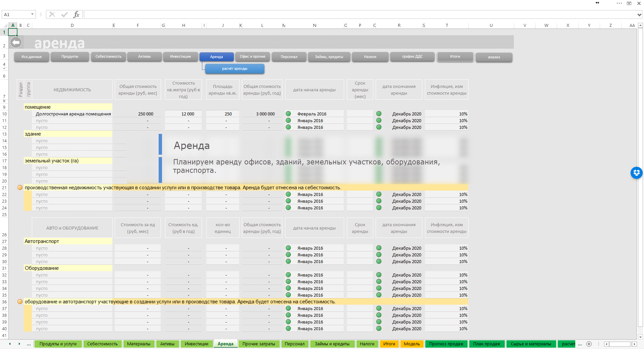
Task: Click the horizontal scrollbar right arrow
Action: point(634,344)
